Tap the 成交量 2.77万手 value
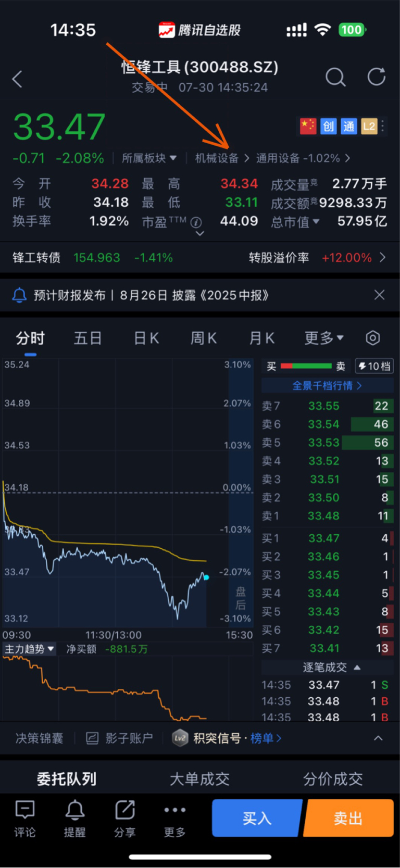Screen dimensions: 400x868 click(329, 184)
